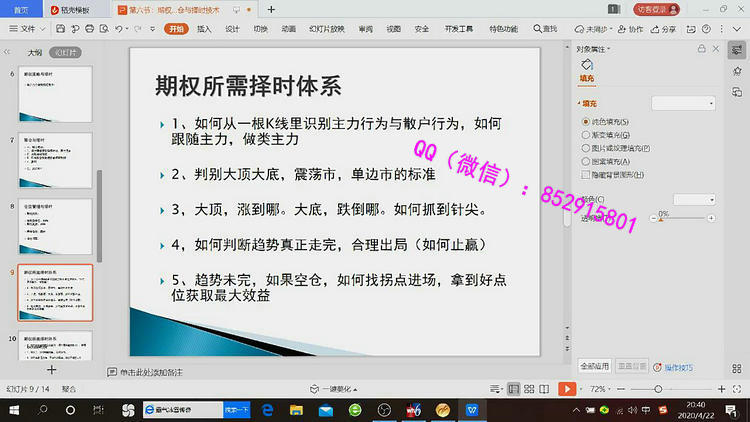Image resolution: width=750 pixels, height=422 pixels.
Task: Open the 插入 insert tab
Action: tap(204, 30)
